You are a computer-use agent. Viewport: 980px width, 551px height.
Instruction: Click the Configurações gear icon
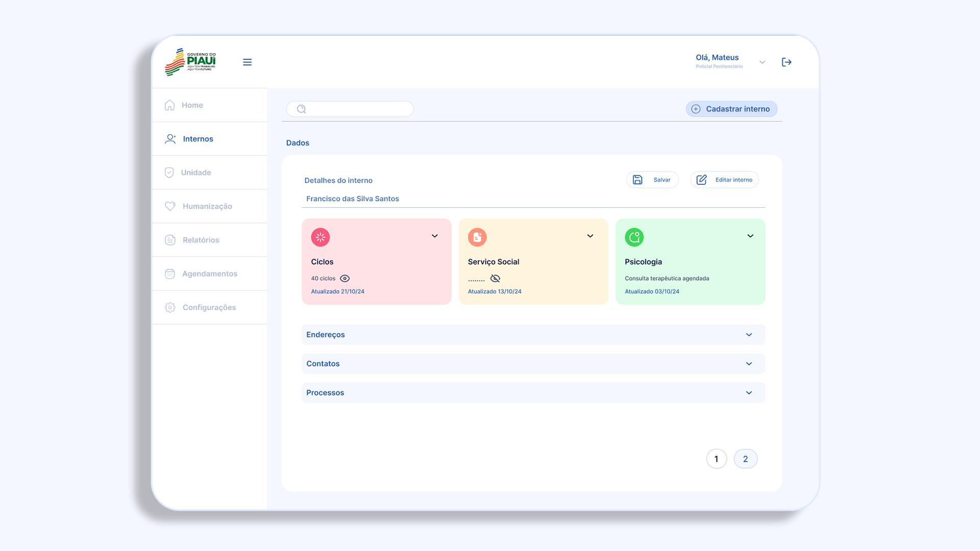click(170, 308)
